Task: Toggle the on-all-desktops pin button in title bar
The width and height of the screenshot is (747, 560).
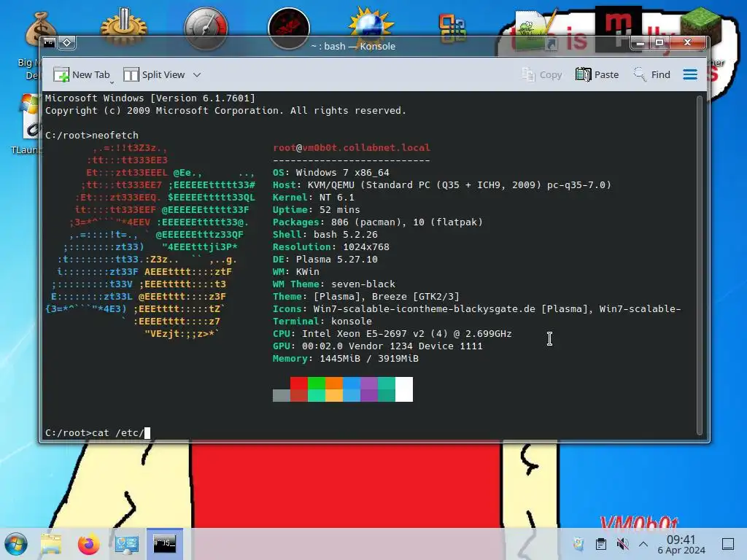Action: click(x=66, y=43)
